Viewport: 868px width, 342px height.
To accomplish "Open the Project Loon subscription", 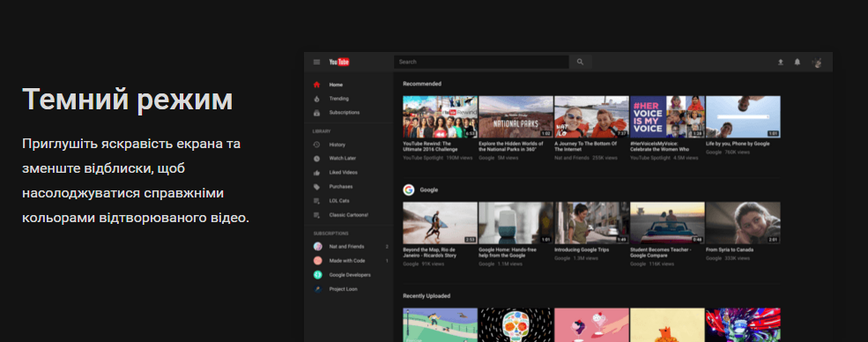I will [x=343, y=289].
